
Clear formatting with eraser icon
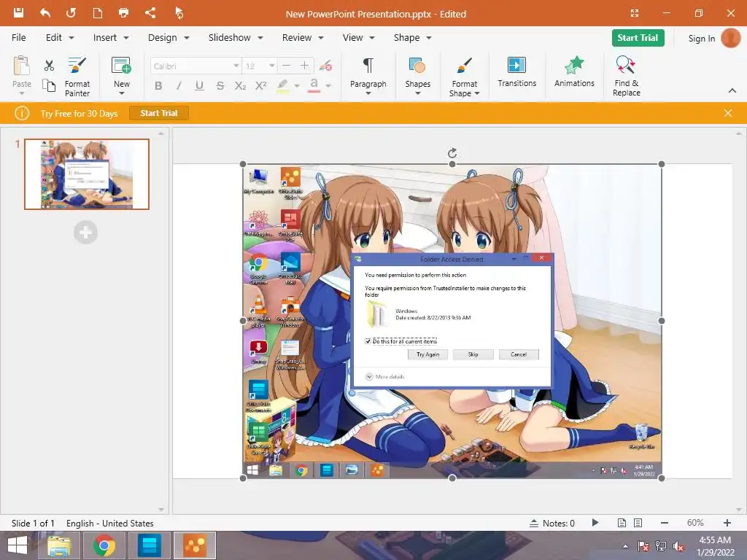(x=326, y=66)
